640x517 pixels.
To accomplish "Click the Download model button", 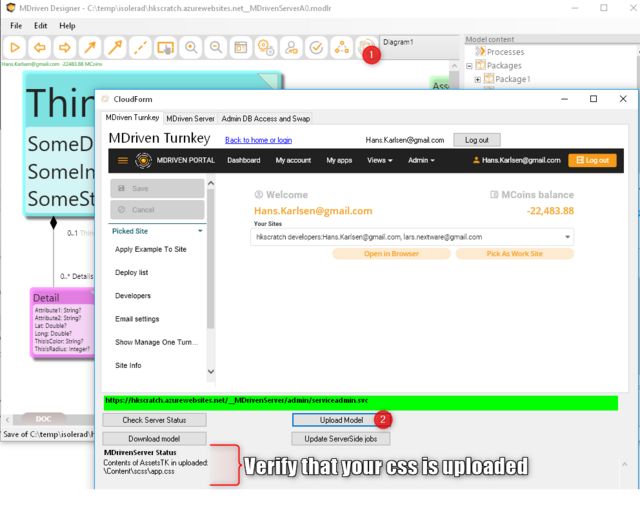I will 154,439.
